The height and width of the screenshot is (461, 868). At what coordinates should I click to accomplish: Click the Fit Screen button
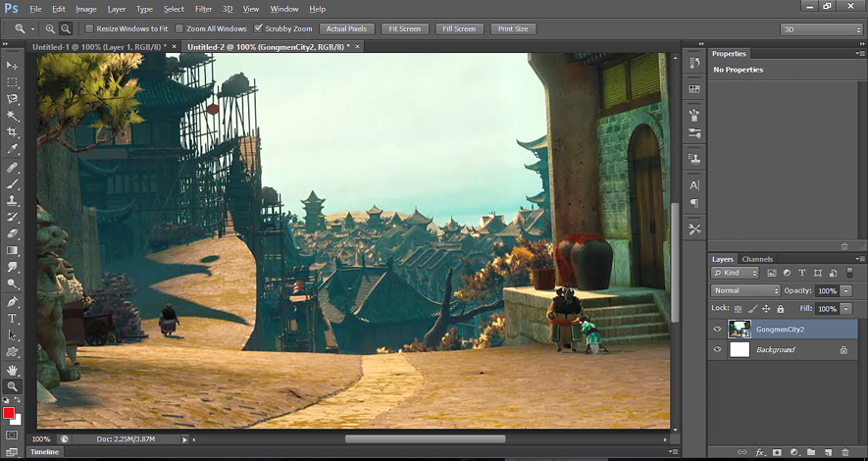point(405,28)
